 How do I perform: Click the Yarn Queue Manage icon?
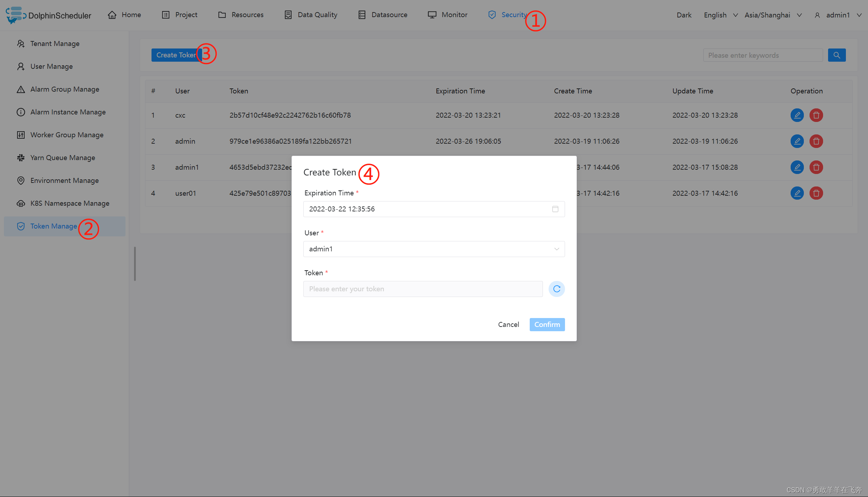pos(21,157)
